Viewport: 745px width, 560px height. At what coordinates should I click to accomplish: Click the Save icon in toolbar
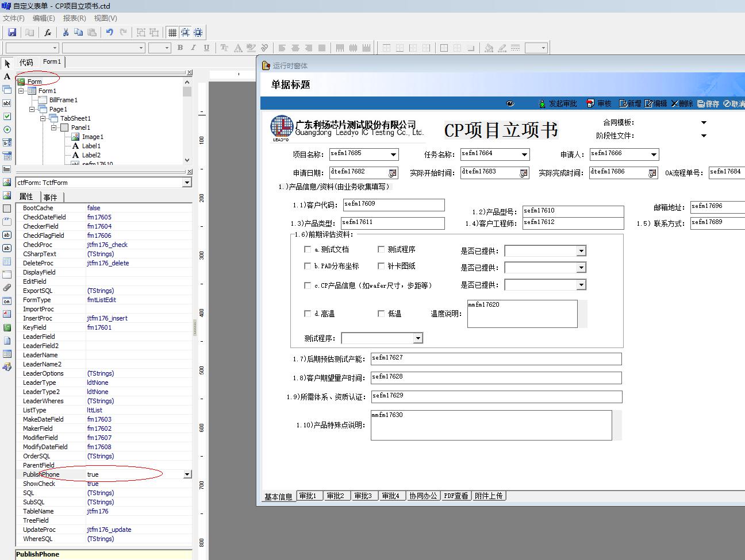click(11, 33)
